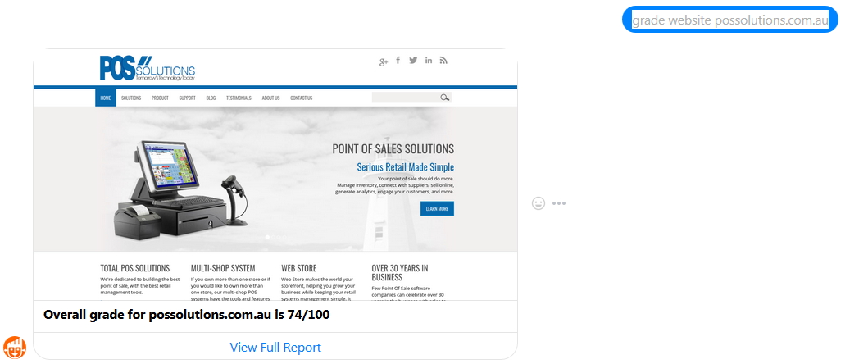Select the HOME navigation tab

(106, 98)
